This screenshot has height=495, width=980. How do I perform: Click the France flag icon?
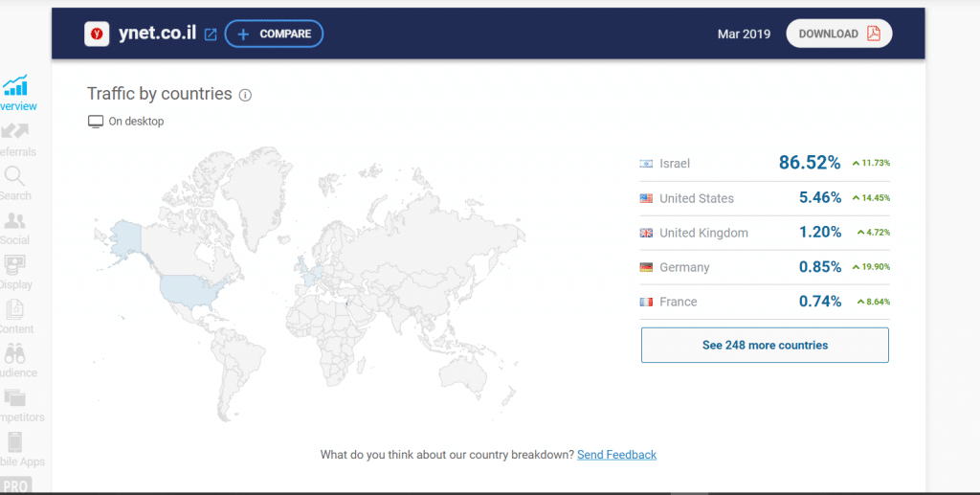pyautogui.click(x=646, y=302)
